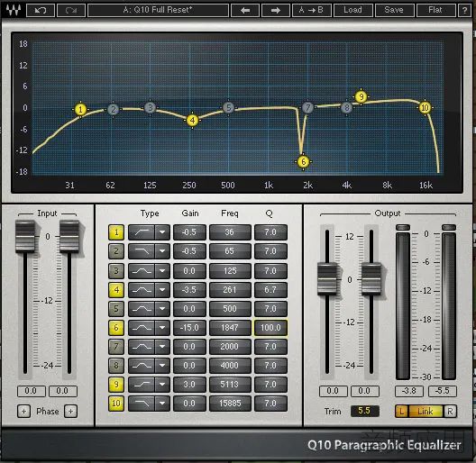Copy setup with A→B button
Viewport: 476px width, 463px height.
311,10
